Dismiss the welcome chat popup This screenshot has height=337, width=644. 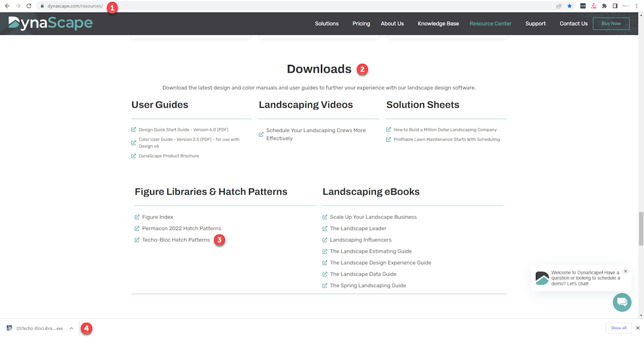(x=625, y=271)
